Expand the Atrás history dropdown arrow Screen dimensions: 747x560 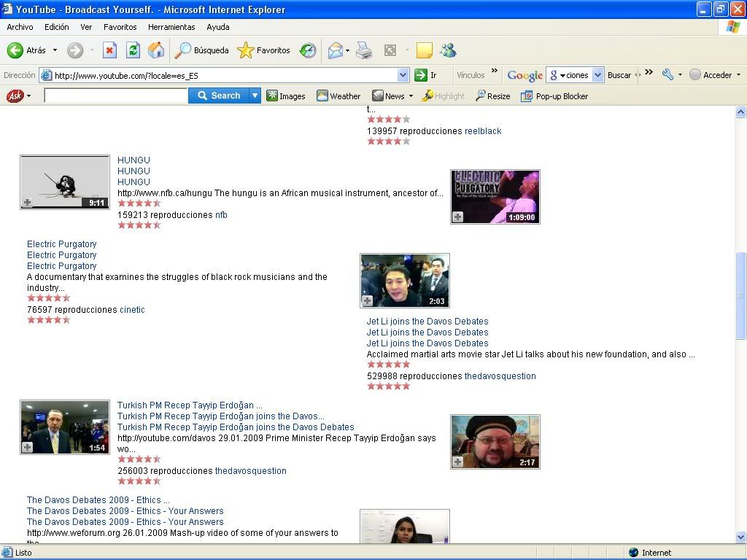point(55,50)
